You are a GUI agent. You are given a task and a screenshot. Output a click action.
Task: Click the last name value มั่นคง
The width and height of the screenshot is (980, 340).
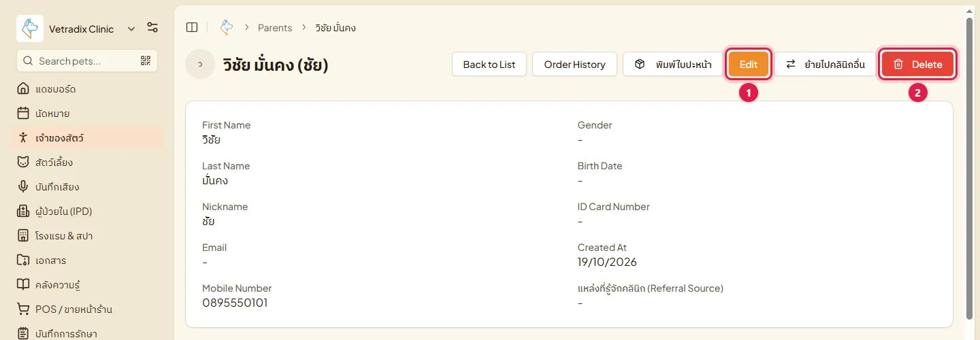click(215, 180)
